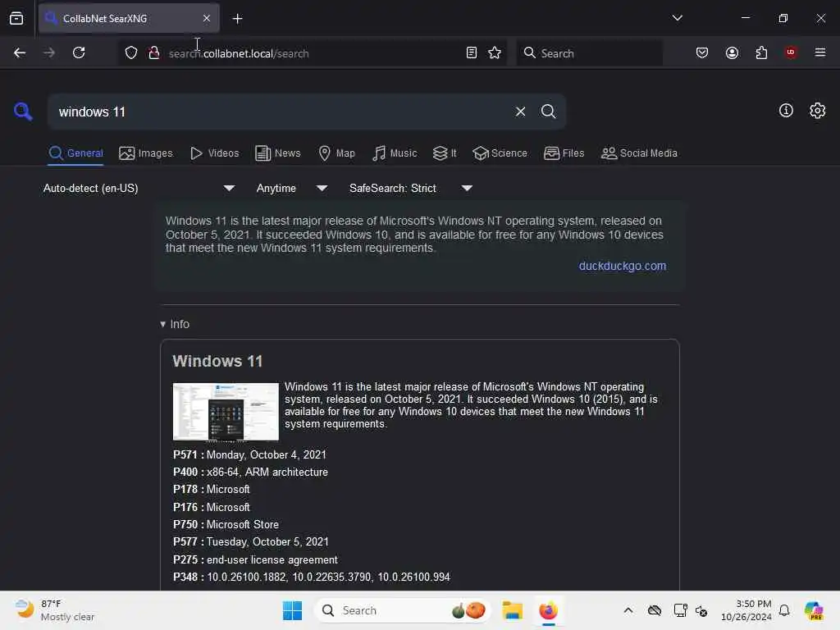Image resolution: width=840 pixels, height=630 pixels.
Task: List all tabs dropdown arrow
Action: coord(677,18)
